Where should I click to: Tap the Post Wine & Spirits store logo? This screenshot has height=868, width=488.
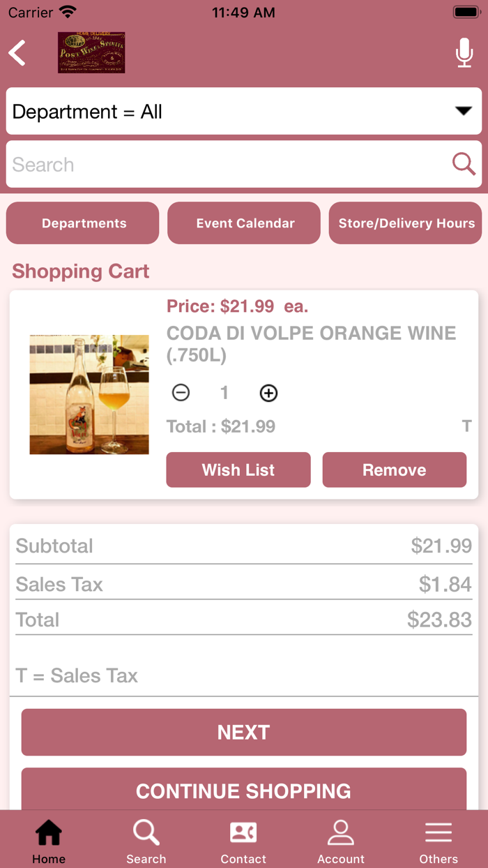pos(91,52)
